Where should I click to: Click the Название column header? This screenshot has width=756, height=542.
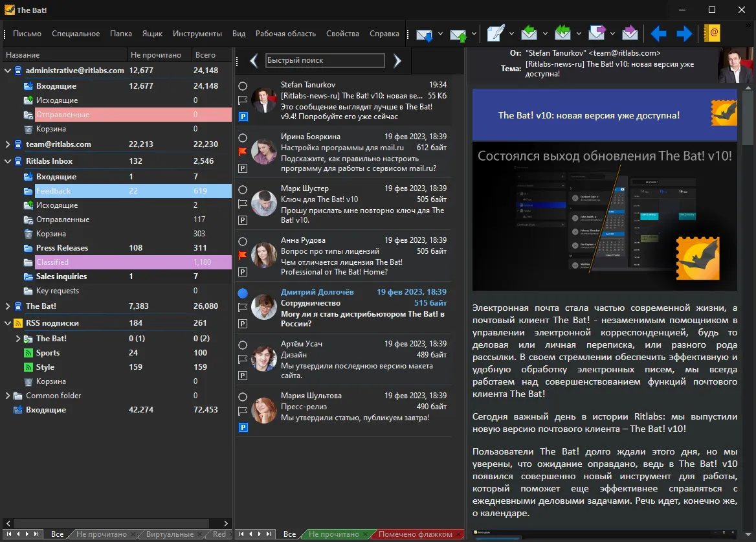65,55
